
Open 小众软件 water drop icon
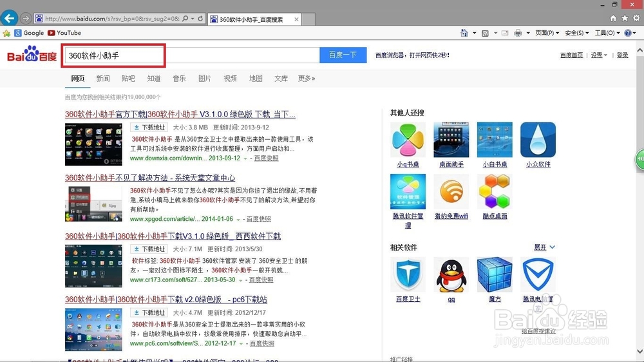point(538,140)
